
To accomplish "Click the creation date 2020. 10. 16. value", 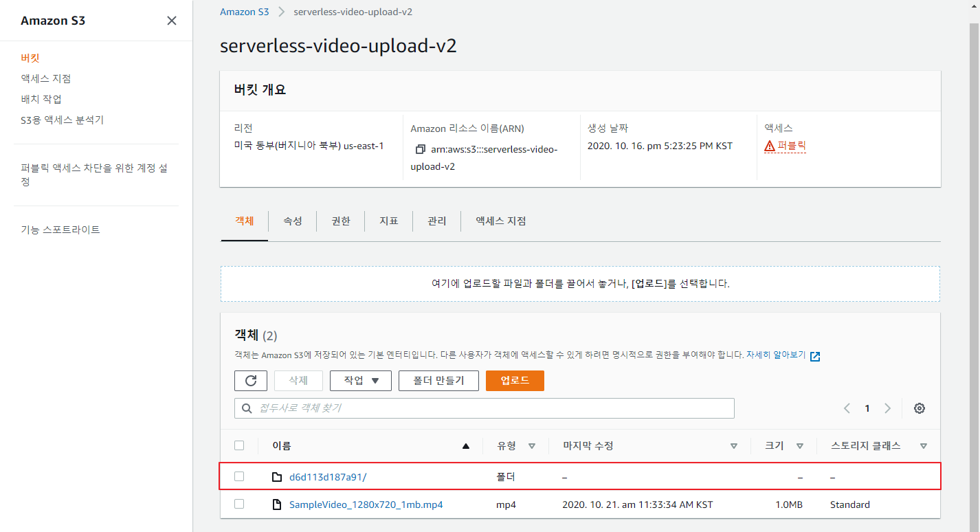I will [660, 146].
